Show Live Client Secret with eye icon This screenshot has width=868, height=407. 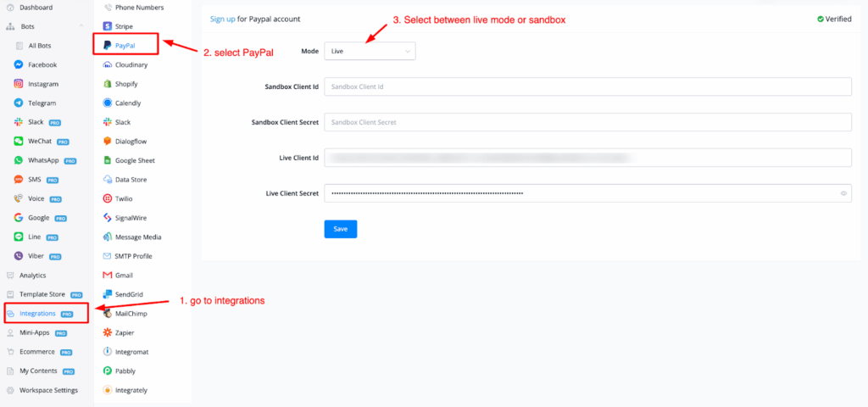[843, 193]
